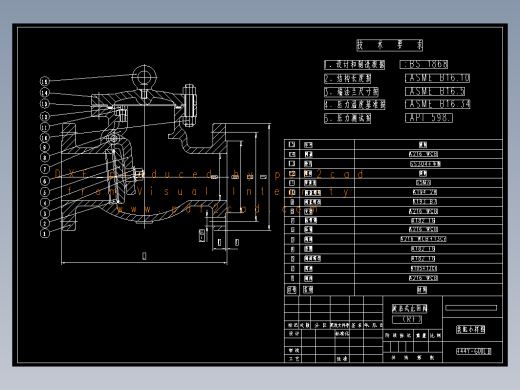Click part balloon number 1

45,233
